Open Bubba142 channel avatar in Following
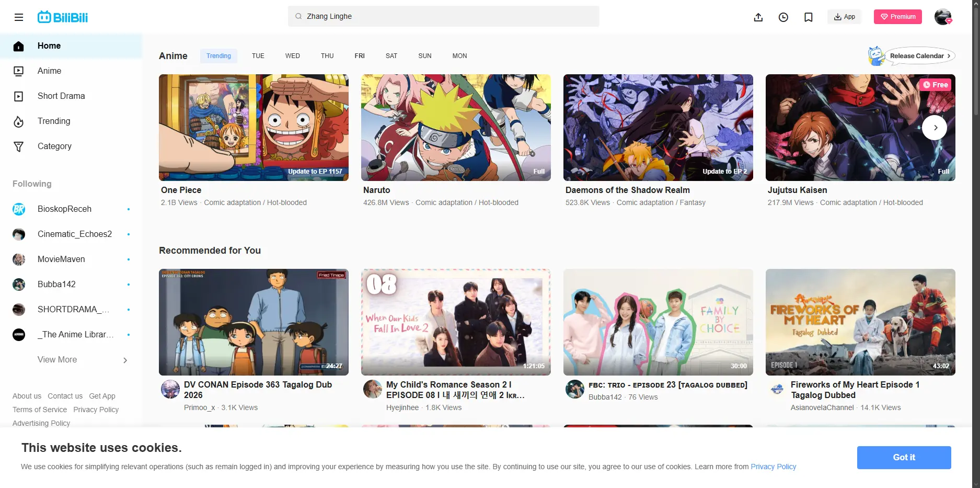 19,285
